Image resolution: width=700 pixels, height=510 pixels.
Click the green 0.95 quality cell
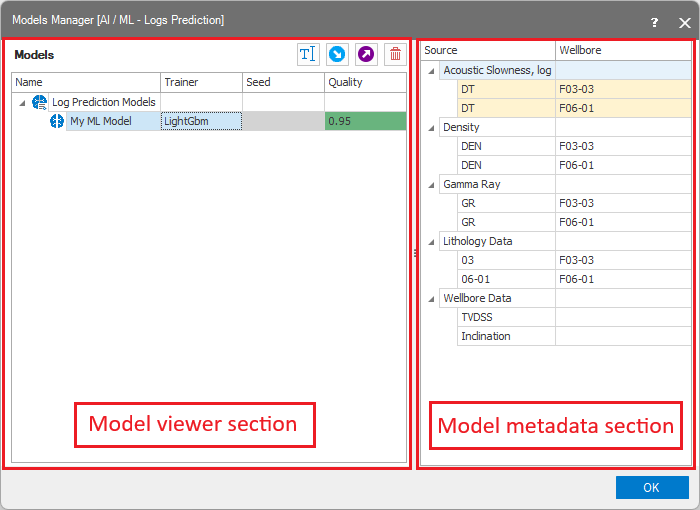tap(365, 121)
